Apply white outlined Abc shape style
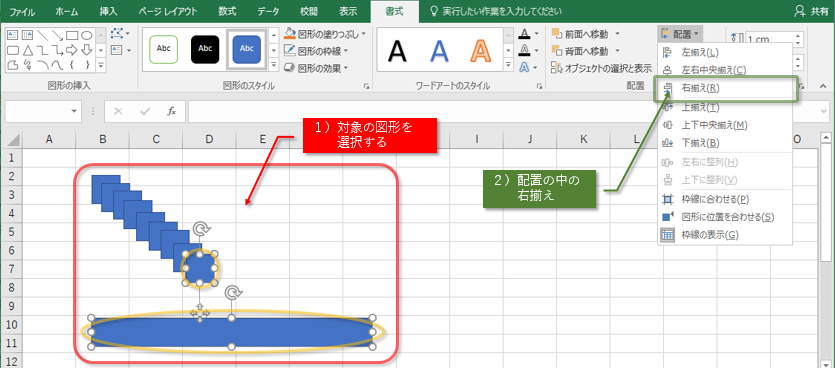This screenshot has width=835, height=368. pos(163,49)
